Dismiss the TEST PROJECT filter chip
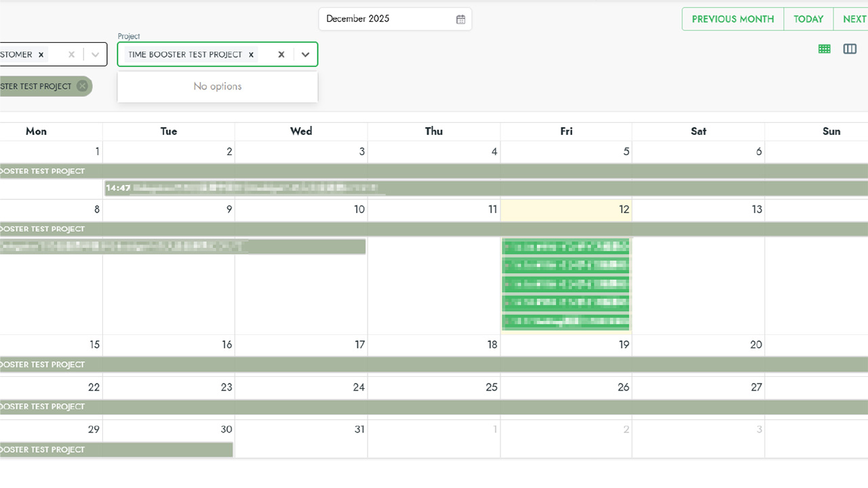Image resolution: width=868 pixels, height=488 pixels. click(x=82, y=86)
